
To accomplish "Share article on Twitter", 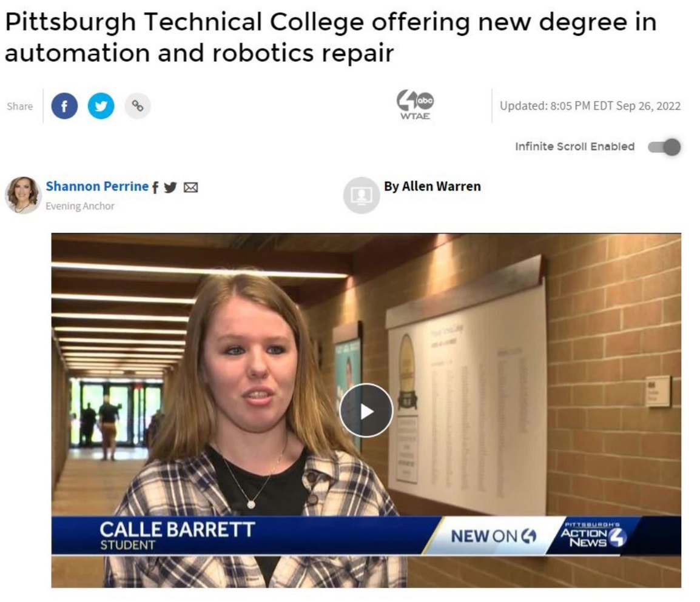I will coord(101,106).
